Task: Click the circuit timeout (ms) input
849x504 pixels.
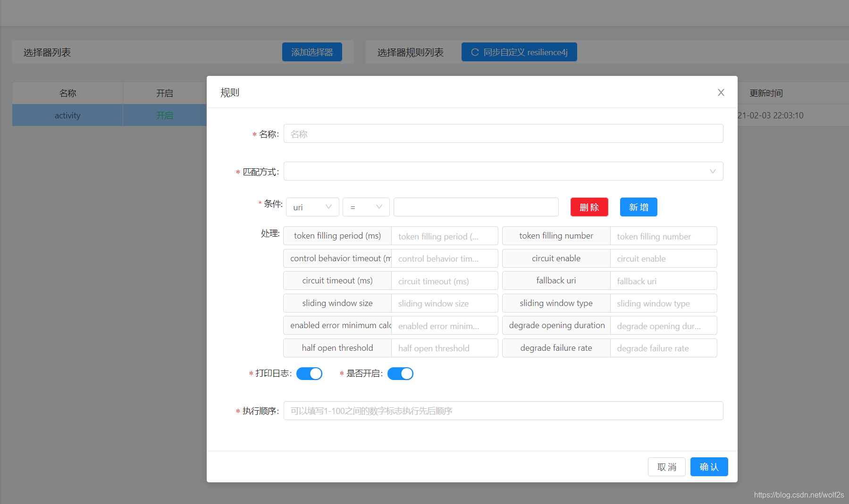Action: 445,281
